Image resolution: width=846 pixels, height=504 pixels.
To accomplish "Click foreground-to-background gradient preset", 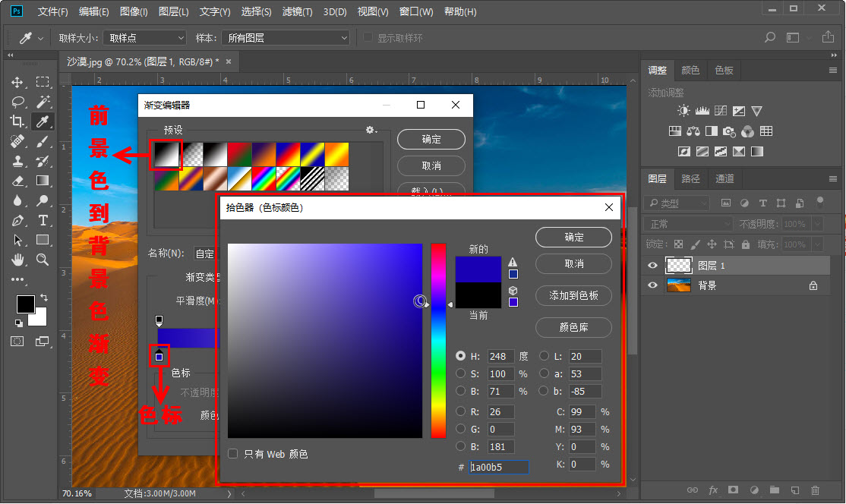I will tap(166, 155).
